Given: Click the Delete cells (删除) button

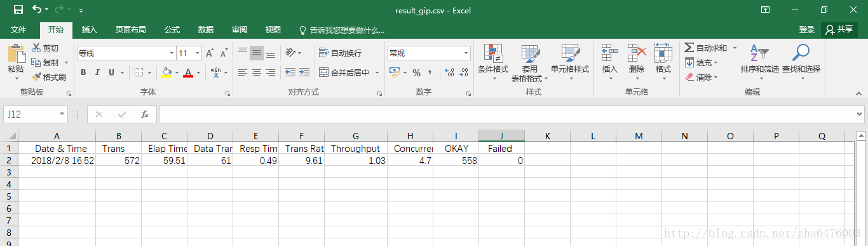Looking at the screenshot, I should click(x=636, y=62).
